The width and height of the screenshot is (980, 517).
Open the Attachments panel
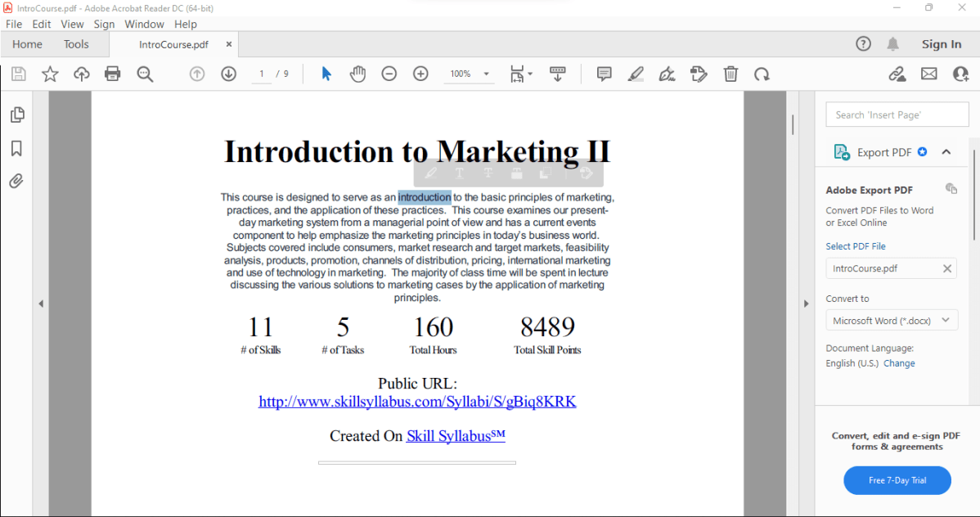pos(17,181)
